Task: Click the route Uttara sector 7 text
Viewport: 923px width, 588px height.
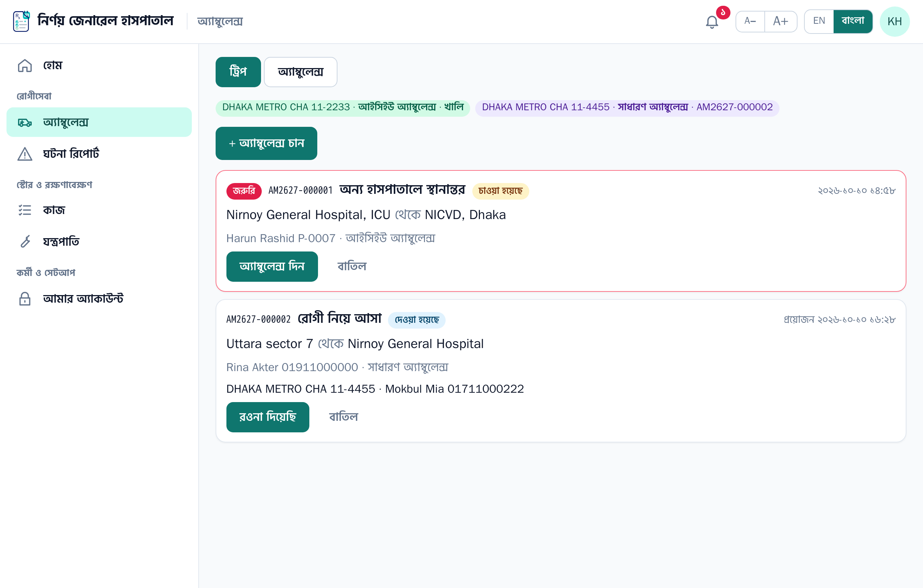Action: point(270,344)
